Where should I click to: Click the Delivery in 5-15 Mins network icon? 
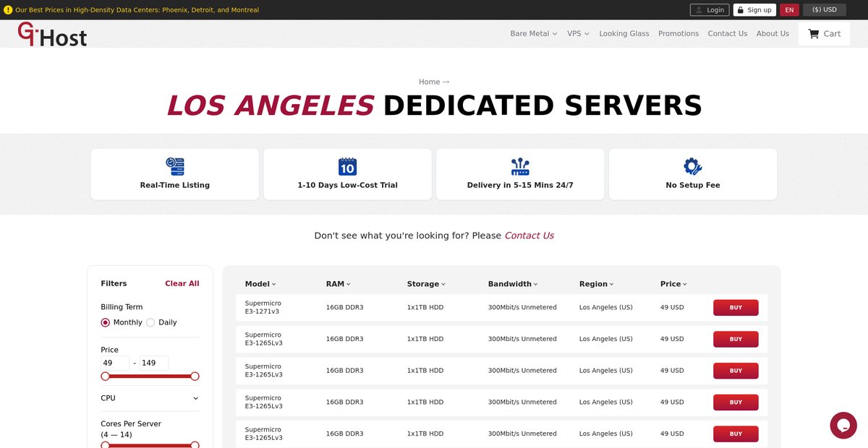(520, 167)
